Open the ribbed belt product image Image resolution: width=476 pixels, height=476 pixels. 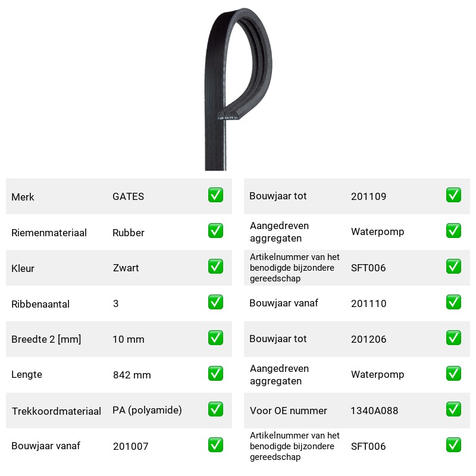coord(238,89)
